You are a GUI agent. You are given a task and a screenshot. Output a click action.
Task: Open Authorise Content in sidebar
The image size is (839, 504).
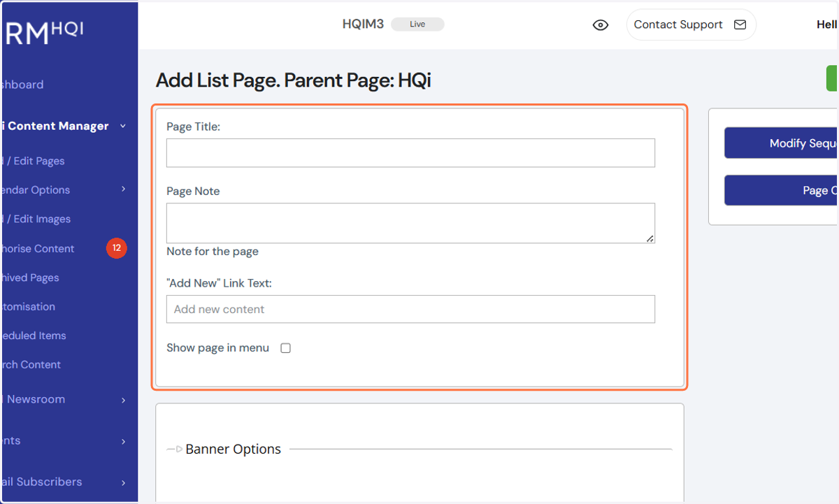click(38, 248)
